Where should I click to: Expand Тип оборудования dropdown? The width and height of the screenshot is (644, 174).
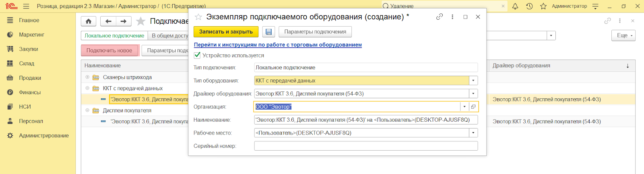[473, 81]
